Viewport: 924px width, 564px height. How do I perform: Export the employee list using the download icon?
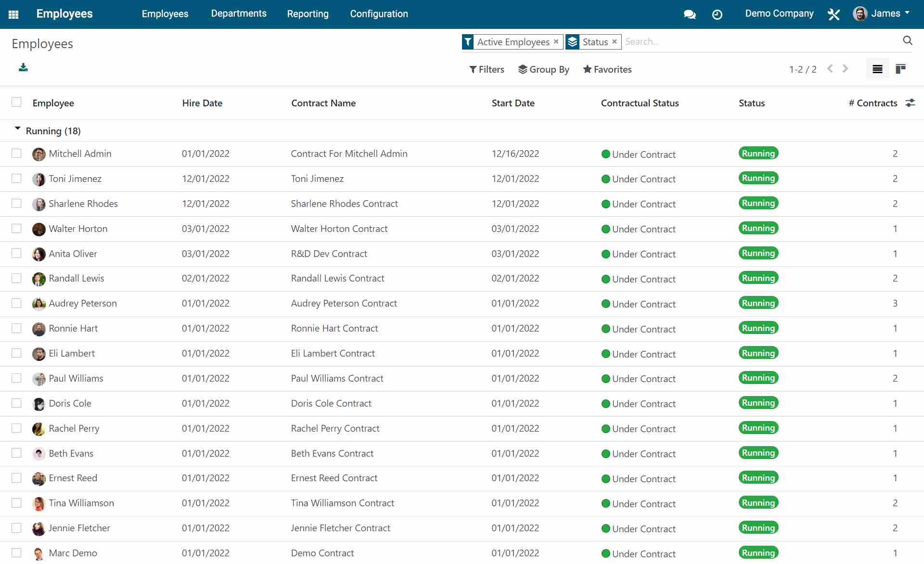point(23,68)
